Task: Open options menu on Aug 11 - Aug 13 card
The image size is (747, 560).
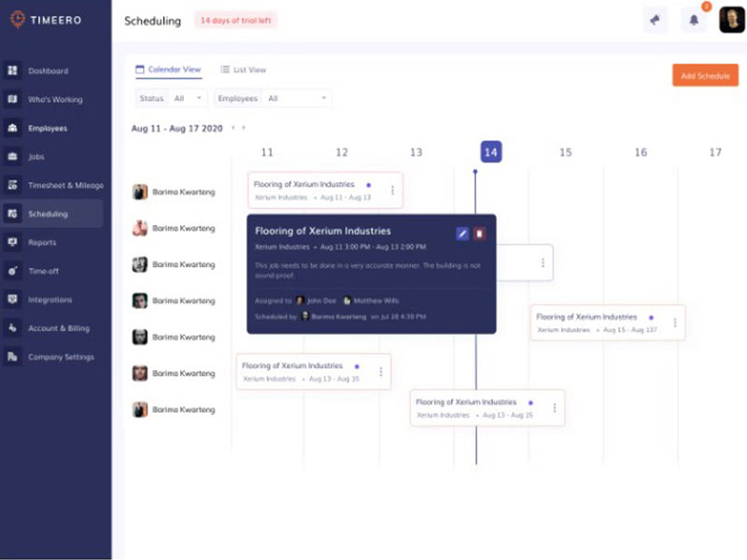Action: [392, 190]
